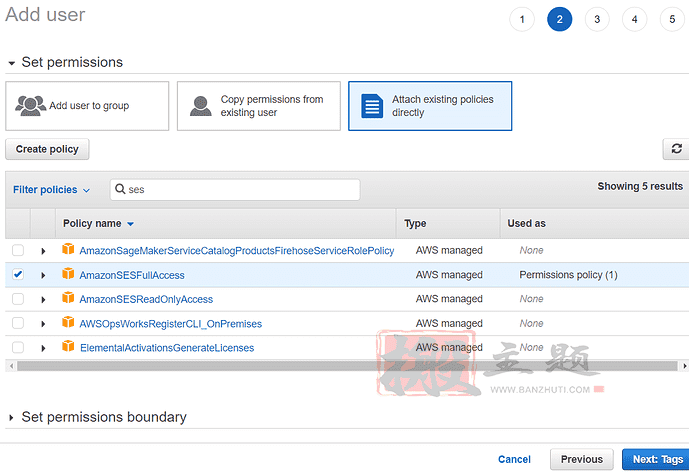
Task: Check the AmazonSageMakerServiceCatalogProductsFirehoseServiceRolePolicy checkbox
Action: [18, 250]
